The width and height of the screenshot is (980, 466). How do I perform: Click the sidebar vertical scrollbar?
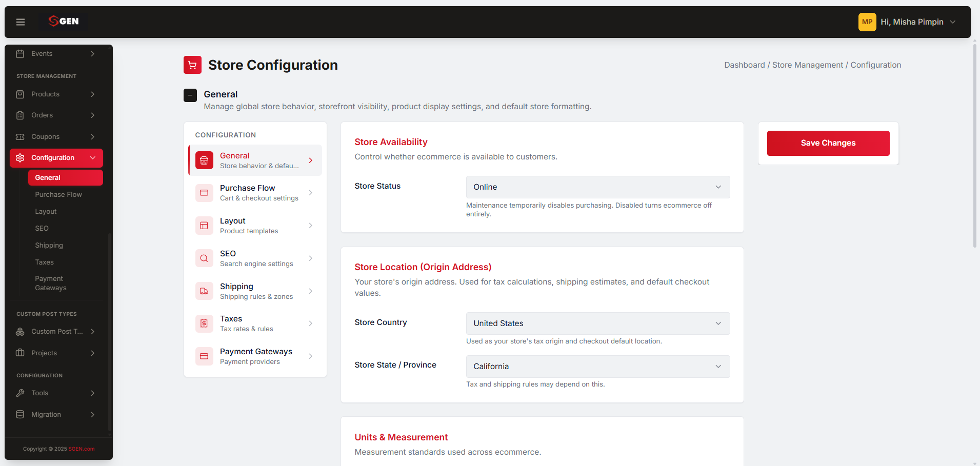[x=109, y=333]
